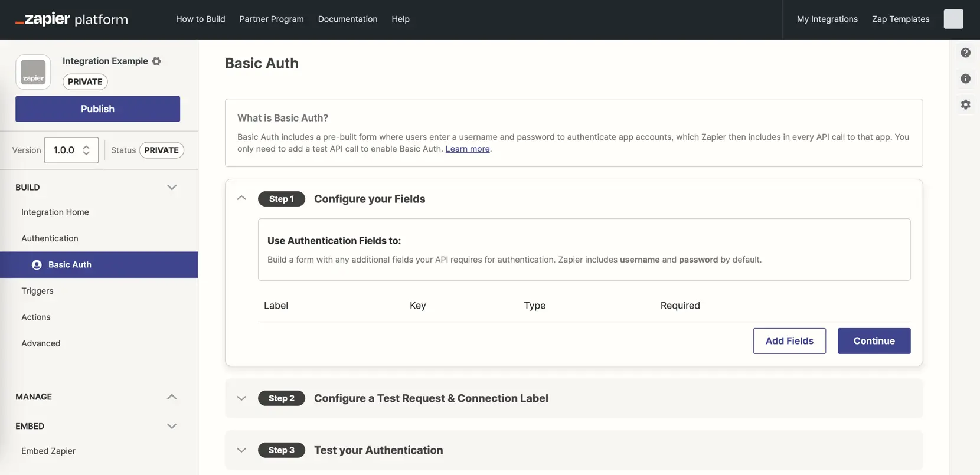Viewport: 980px width, 475px height.
Task: Open the help question mark icon
Action: click(x=965, y=53)
